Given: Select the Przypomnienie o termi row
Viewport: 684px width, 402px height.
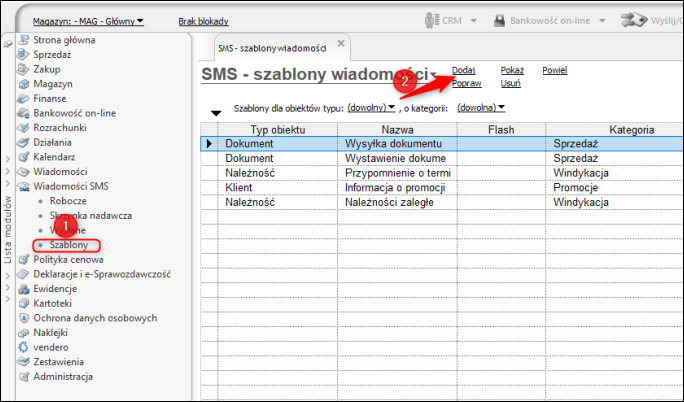Looking at the screenshot, I should point(442,173).
